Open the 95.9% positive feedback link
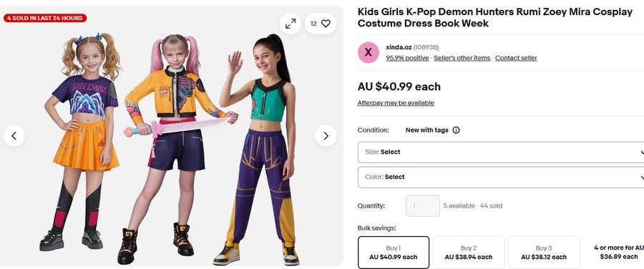Screen dimensions: 644x269 pyautogui.click(x=407, y=59)
